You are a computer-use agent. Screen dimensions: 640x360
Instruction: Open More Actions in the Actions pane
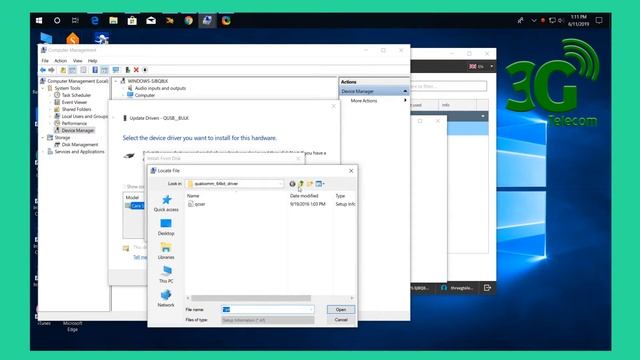364,101
